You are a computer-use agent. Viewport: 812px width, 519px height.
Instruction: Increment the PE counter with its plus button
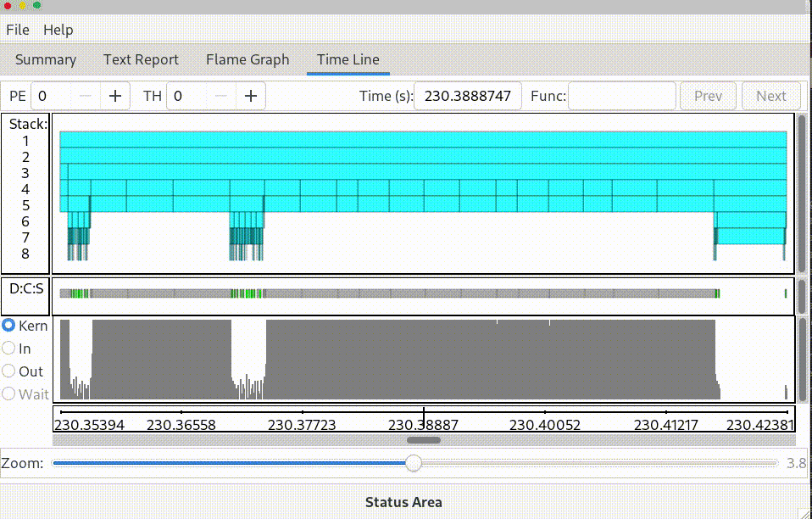tap(114, 96)
